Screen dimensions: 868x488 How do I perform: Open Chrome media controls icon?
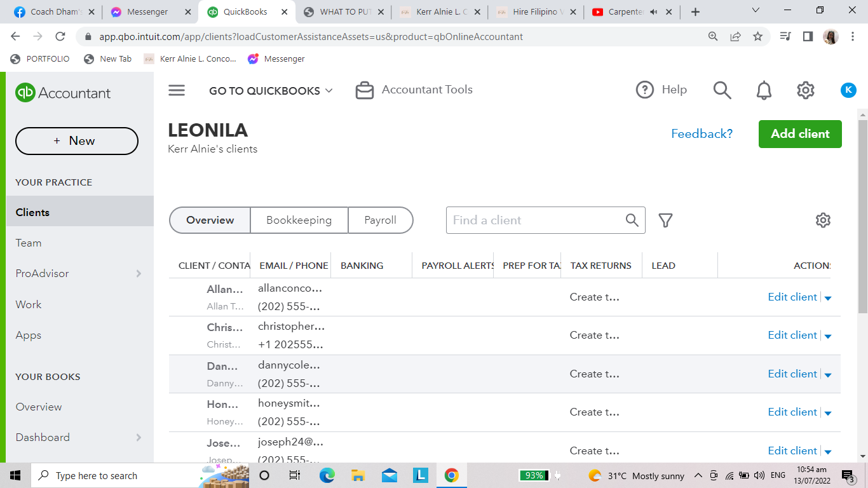pos(785,37)
